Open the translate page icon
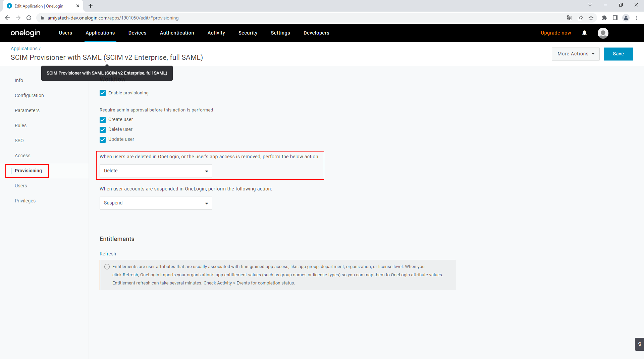644x359 pixels. (x=569, y=18)
